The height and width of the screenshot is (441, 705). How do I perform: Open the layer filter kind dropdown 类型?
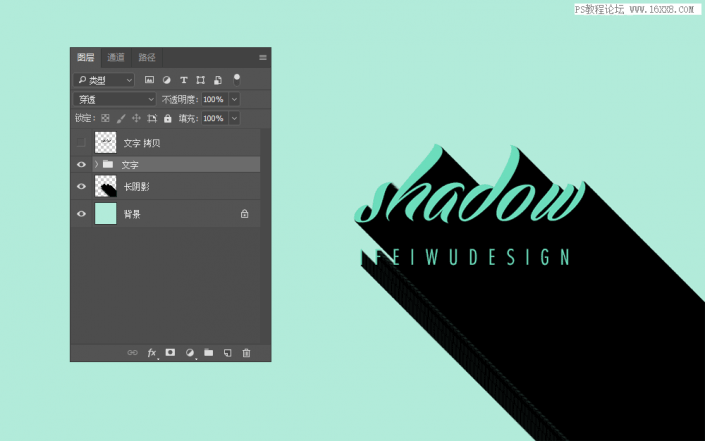tap(104, 80)
